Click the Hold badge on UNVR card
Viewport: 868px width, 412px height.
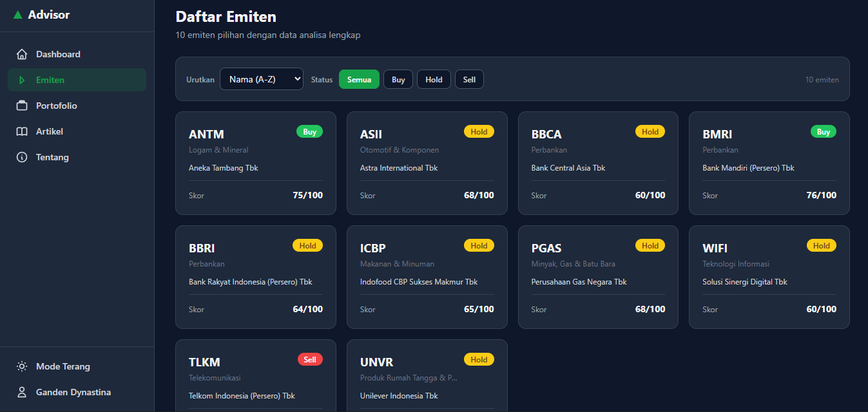[x=479, y=359]
